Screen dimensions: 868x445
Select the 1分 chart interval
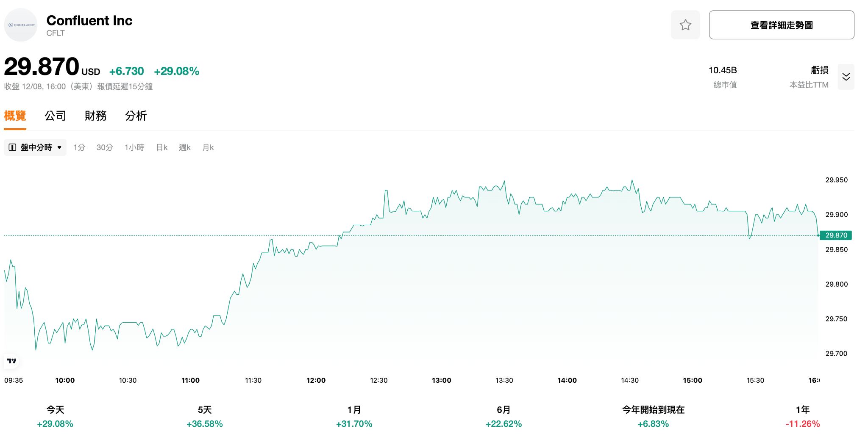coord(79,147)
